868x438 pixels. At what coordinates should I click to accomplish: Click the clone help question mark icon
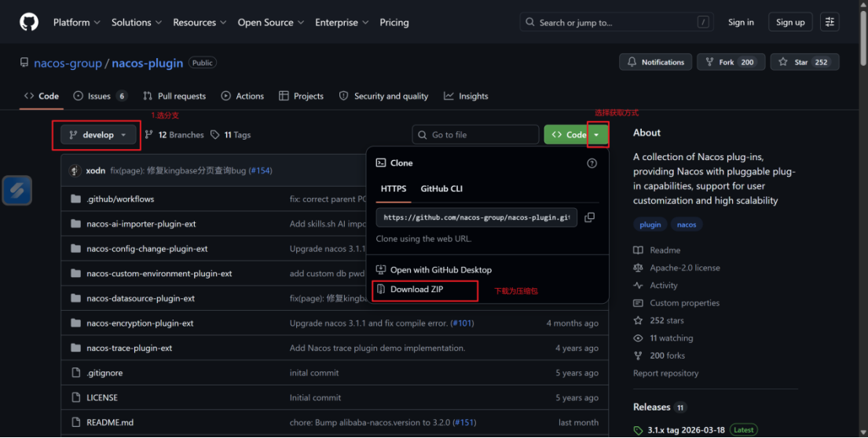[591, 163]
